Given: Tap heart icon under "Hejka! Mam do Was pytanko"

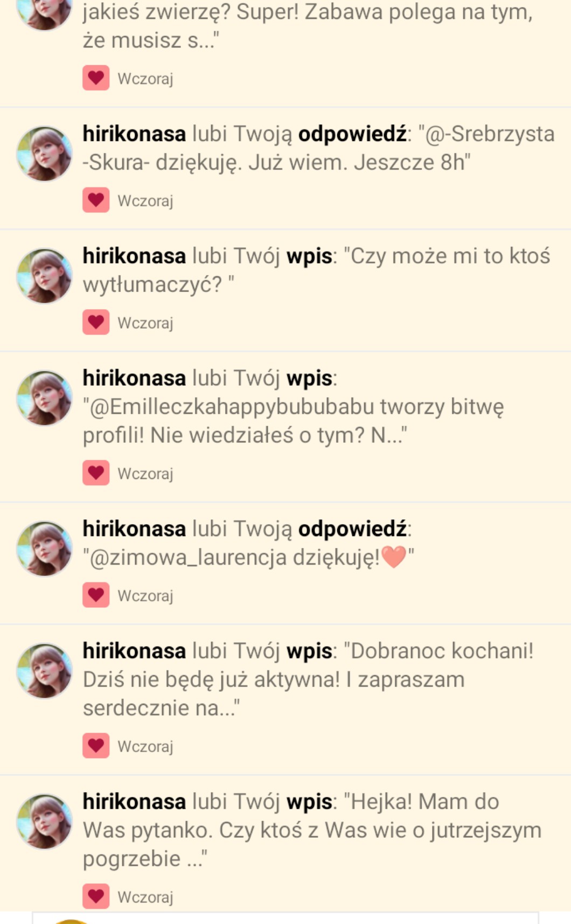Looking at the screenshot, I should 96,897.
